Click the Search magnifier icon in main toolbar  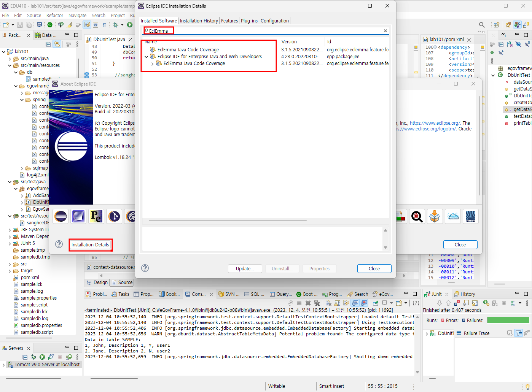coord(482,25)
